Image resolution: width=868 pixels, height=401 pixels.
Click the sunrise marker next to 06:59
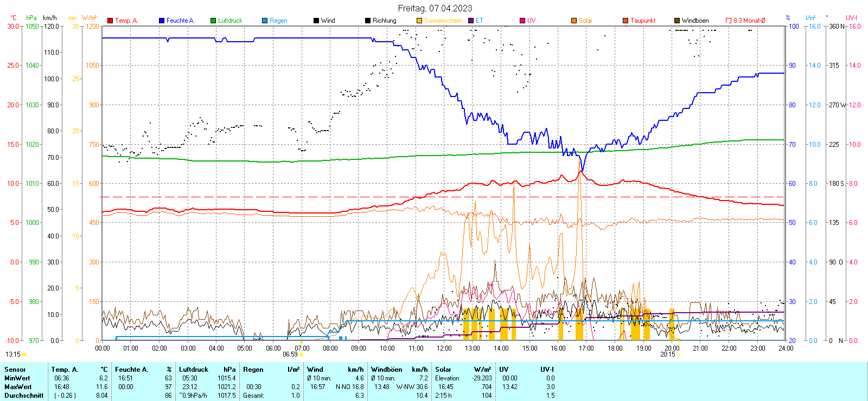click(x=301, y=354)
